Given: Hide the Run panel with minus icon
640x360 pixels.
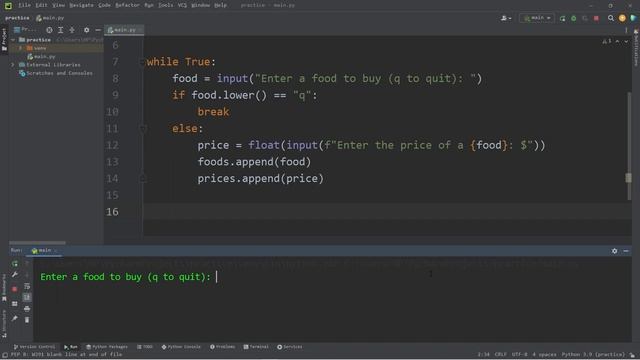Looking at the screenshot, I should pos(626,251).
